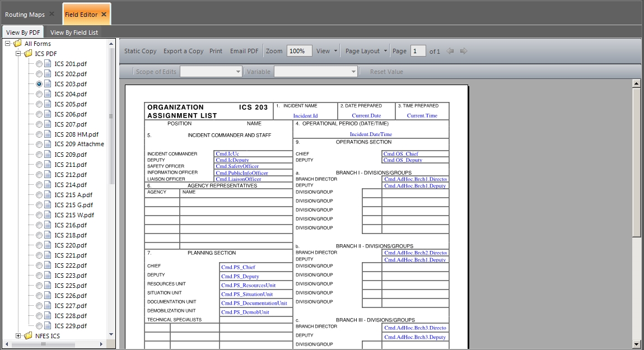Open the View dropdown menu

[326, 51]
